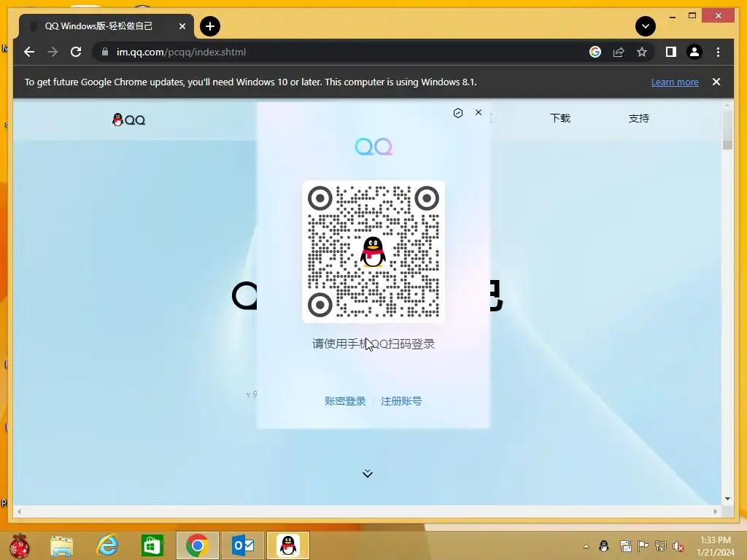The width and height of the screenshot is (747, 560).
Task: Click the network tray icon
Action: coord(661,546)
